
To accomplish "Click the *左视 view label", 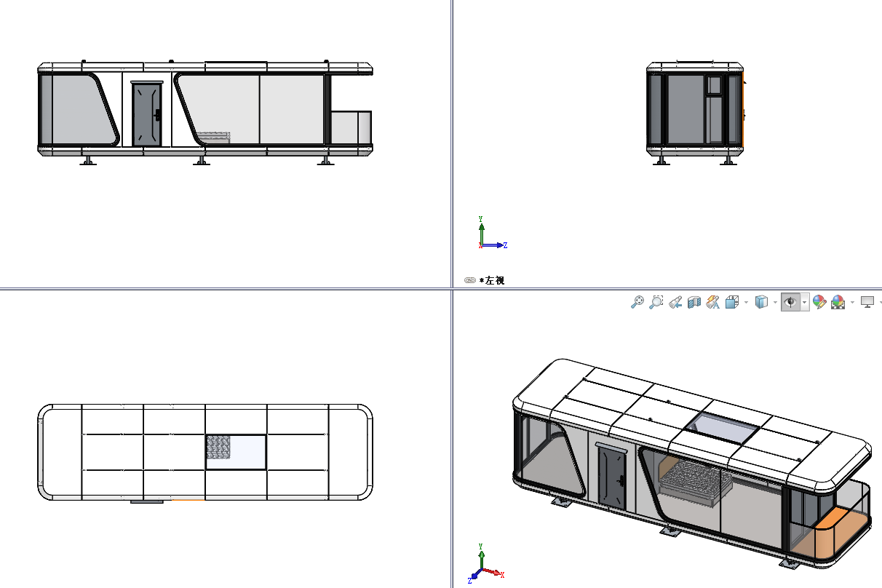I will [x=492, y=280].
